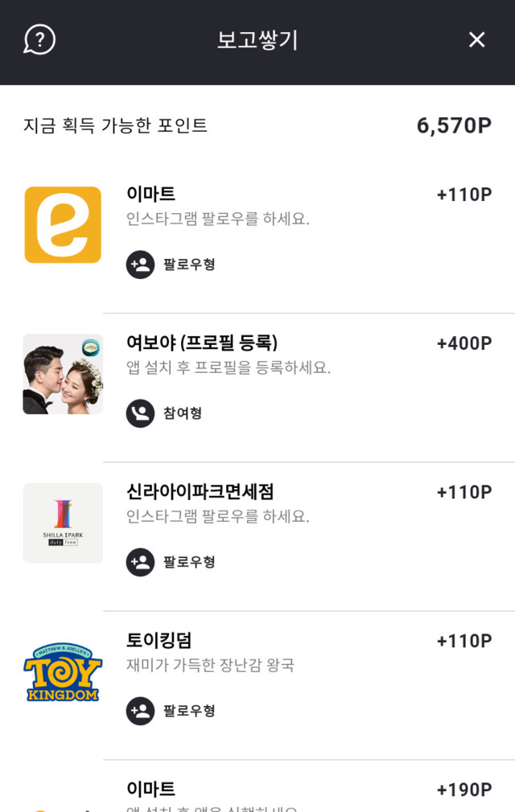Tap the 토이킹덤 follow-type icon
The width and height of the screenshot is (515, 812).
coord(140,711)
